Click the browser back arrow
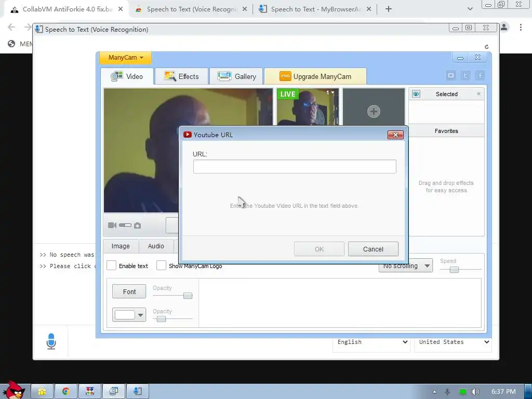532x399 pixels. (x=11, y=27)
